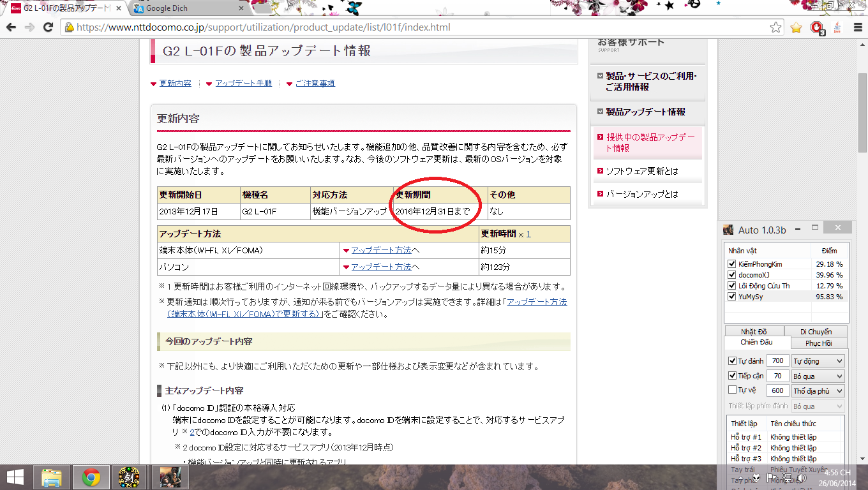Close the Google Dich tab
The width and height of the screenshot is (868, 490).
[241, 8]
